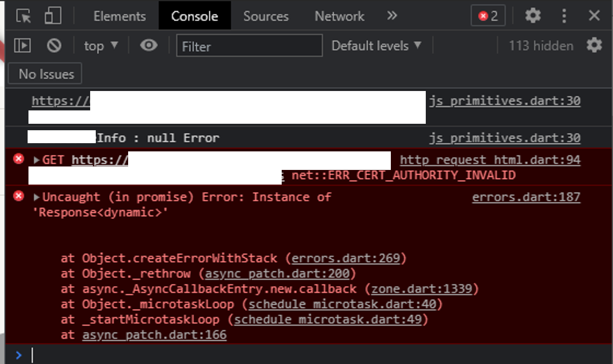Switch to the Sources tab
Viewport: 613px width, 364px height.
[x=266, y=16]
